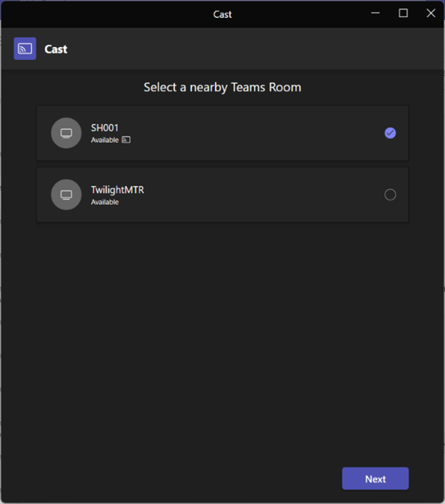445x504 pixels.
Task: Close the Cast window
Action: (x=430, y=14)
